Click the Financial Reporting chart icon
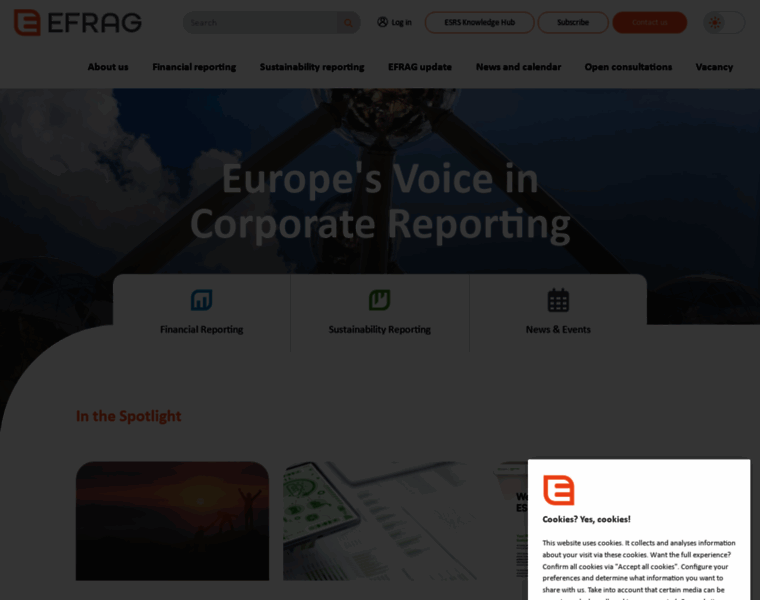The image size is (760, 600). 202,300
